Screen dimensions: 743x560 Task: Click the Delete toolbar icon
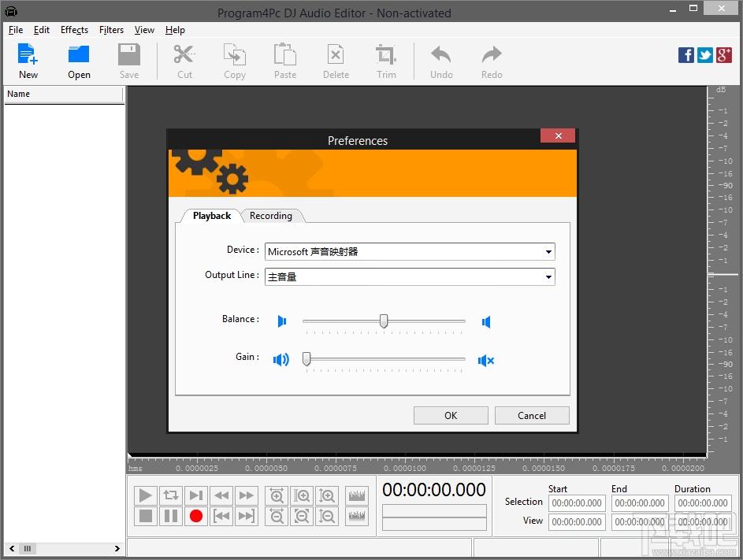336,54
